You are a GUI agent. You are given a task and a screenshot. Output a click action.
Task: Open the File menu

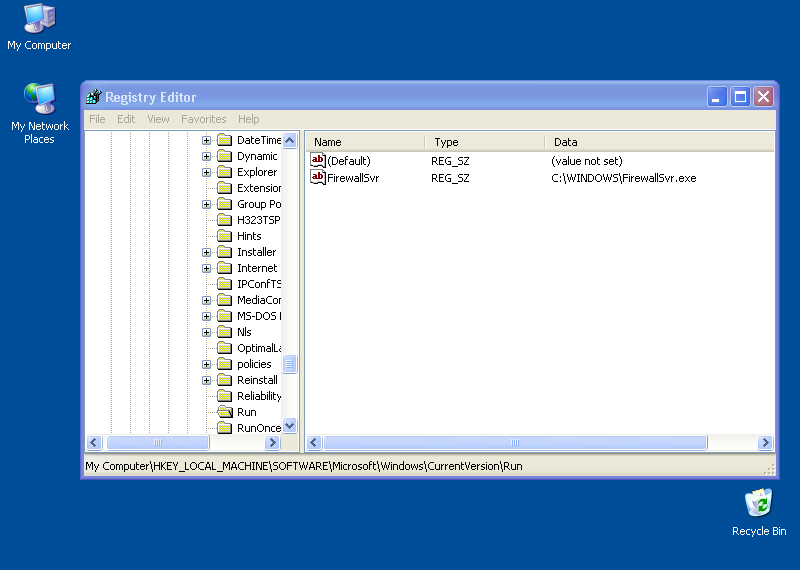(97, 119)
